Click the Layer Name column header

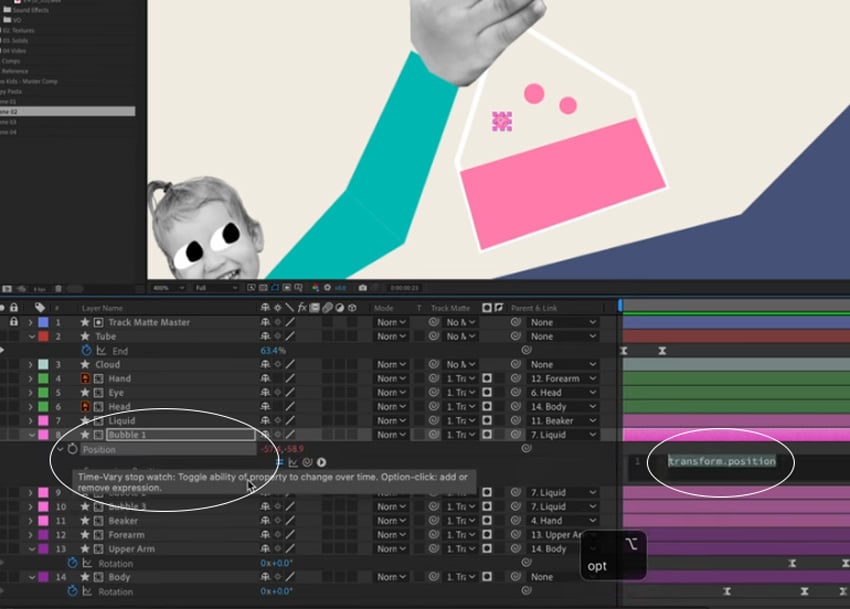[102, 308]
